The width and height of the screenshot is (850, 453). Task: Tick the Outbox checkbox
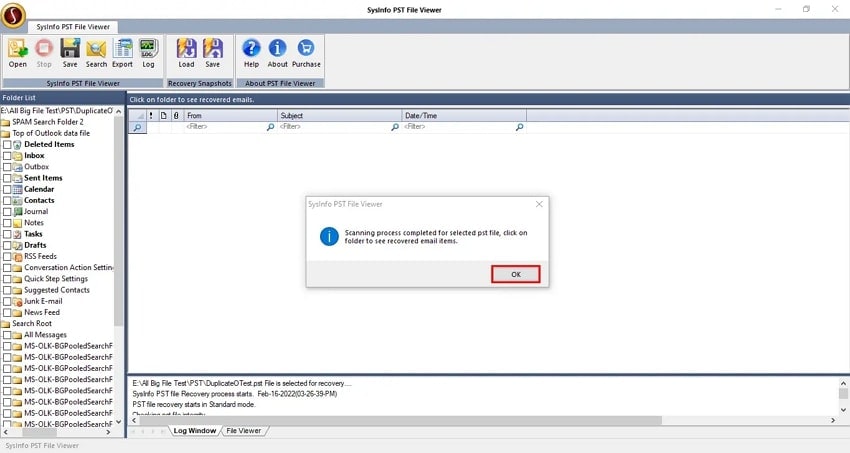pos(7,167)
